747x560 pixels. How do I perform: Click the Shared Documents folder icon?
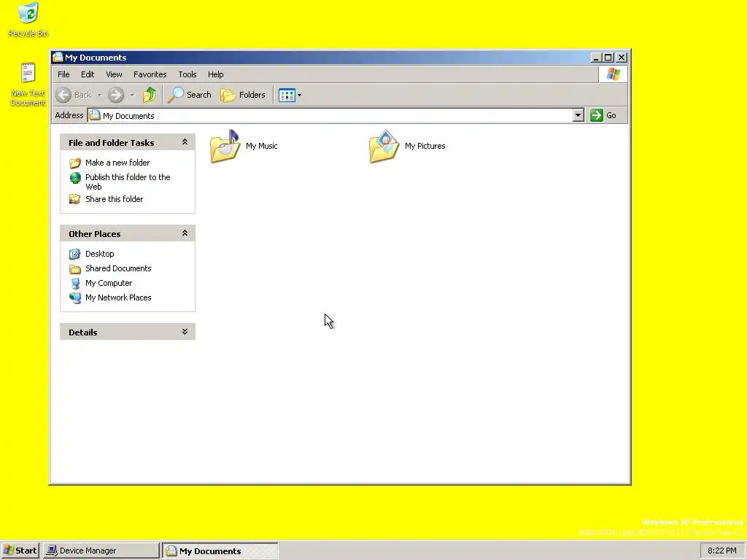coord(75,269)
